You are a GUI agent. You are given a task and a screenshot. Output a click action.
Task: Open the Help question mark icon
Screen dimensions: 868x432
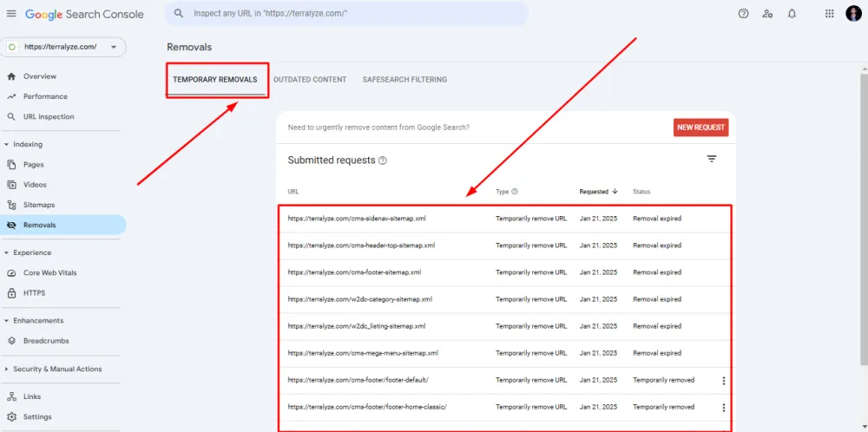coord(744,14)
